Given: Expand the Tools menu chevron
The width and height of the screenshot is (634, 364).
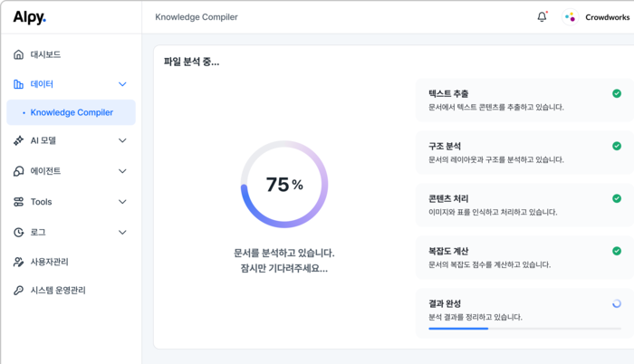Looking at the screenshot, I should click(122, 202).
